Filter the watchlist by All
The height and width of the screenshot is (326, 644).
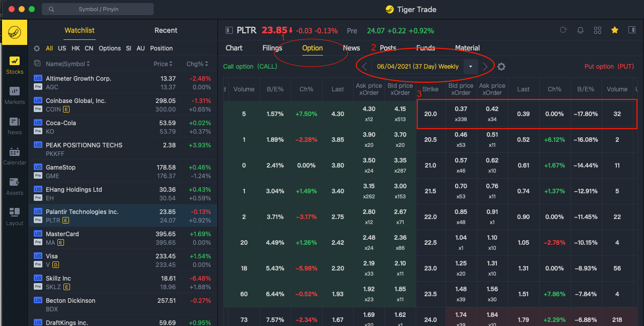(49, 48)
